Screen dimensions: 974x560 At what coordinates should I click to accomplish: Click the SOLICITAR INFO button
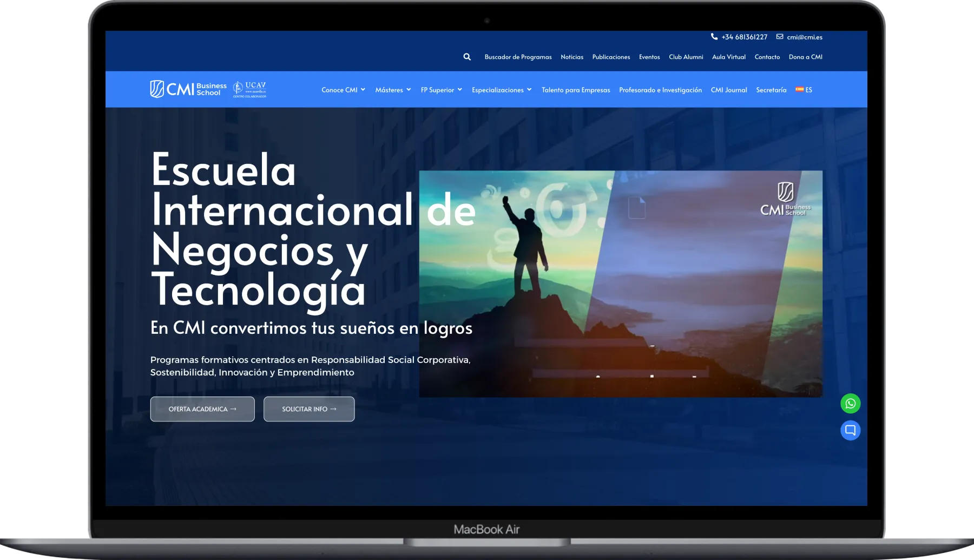tap(309, 409)
